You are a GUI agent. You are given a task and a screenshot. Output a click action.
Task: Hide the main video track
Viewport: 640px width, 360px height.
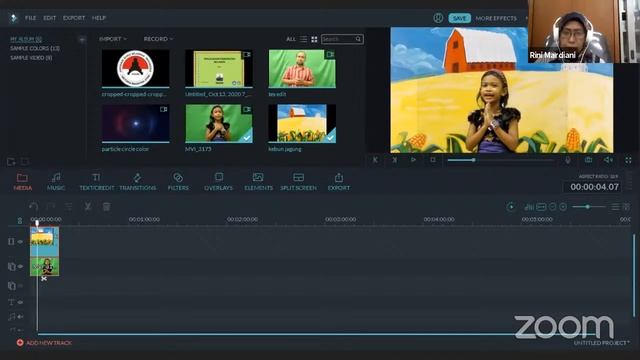pos(20,242)
